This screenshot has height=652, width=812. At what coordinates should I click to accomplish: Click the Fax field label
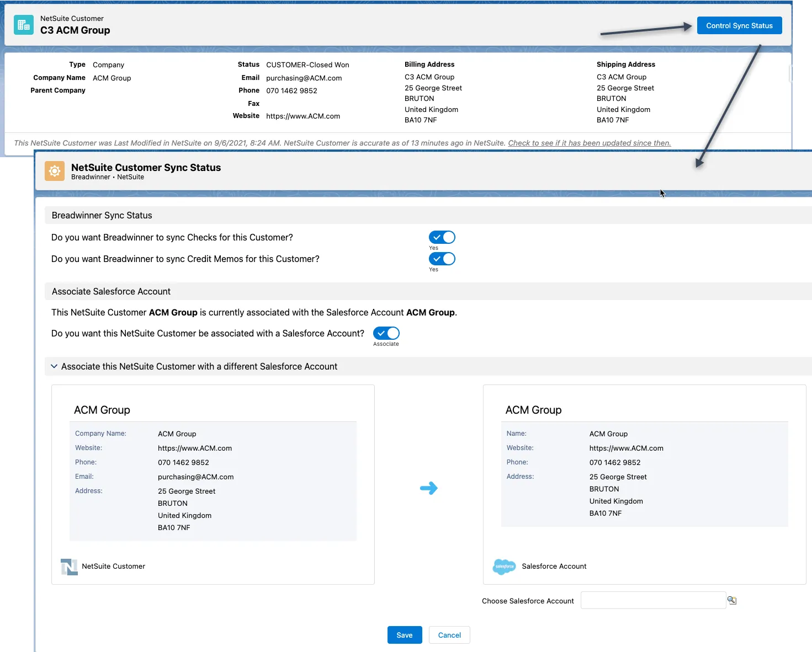coord(254,103)
